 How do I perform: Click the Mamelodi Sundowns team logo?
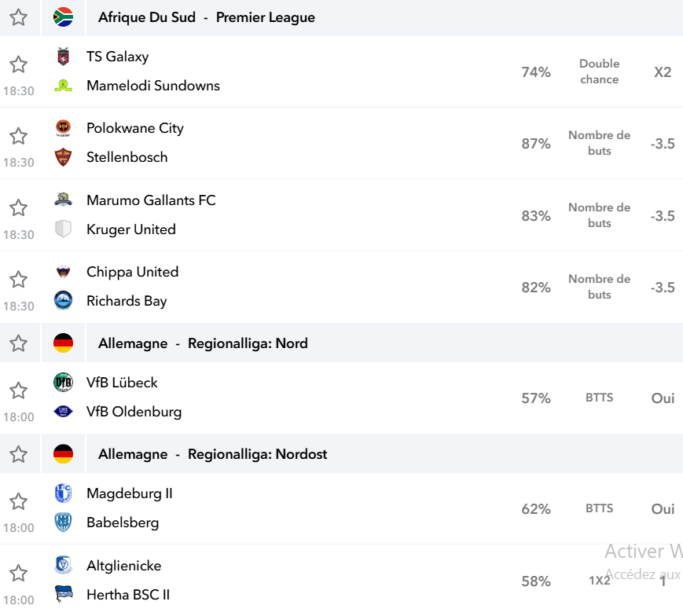point(63,86)
